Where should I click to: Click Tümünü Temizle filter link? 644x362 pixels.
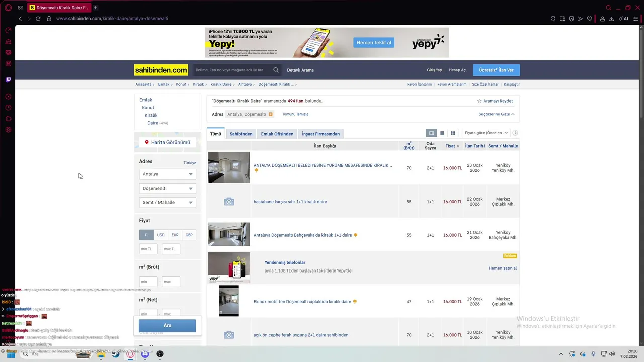click(x=295, y=114)
